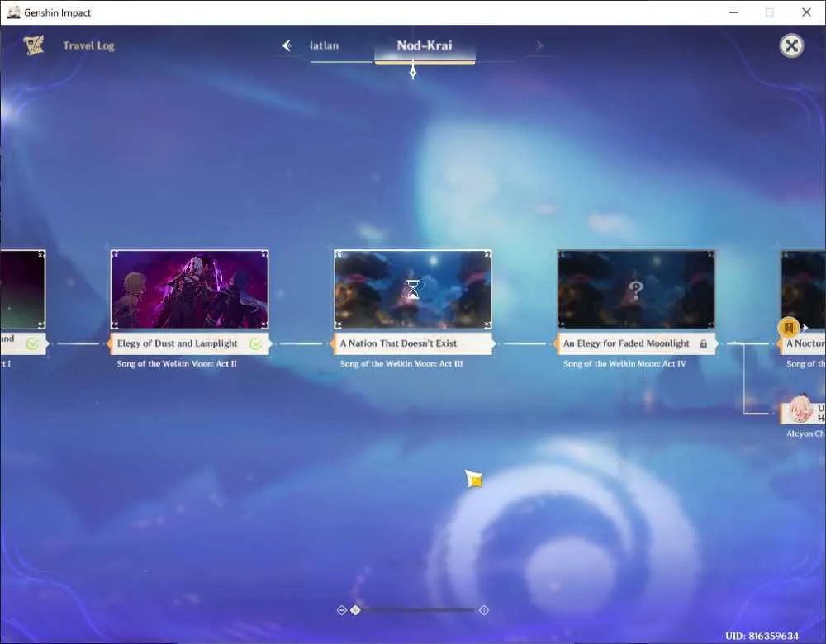The image size is (826, 644).
Task: Click 'Song of the Welkin Moon: Act II' subtitle
Action: pyautogui.click(x=177, y=363)
